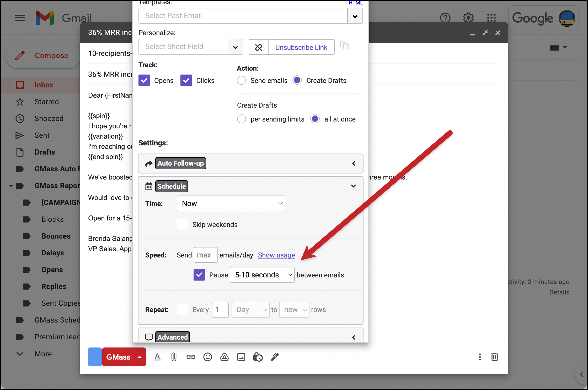Click the Show usage link

(x=276, y=255)
